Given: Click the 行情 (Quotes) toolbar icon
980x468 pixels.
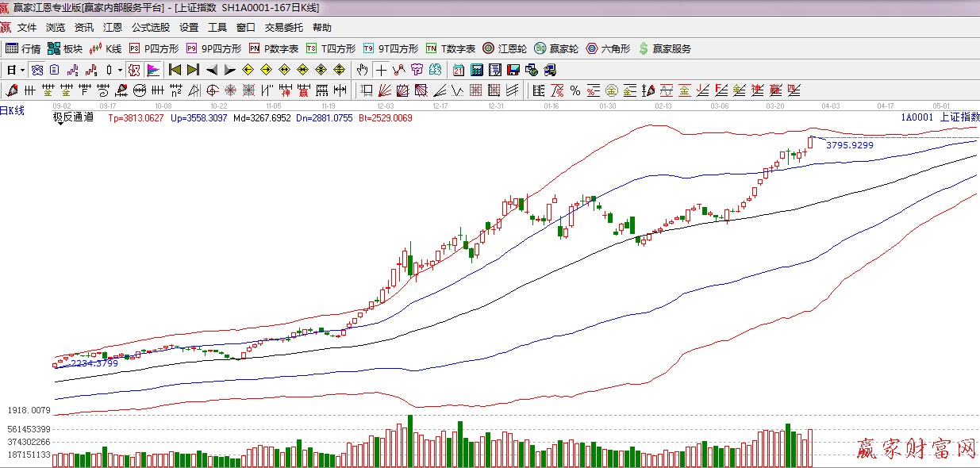Looking at the screenshot, I should 23,48.
